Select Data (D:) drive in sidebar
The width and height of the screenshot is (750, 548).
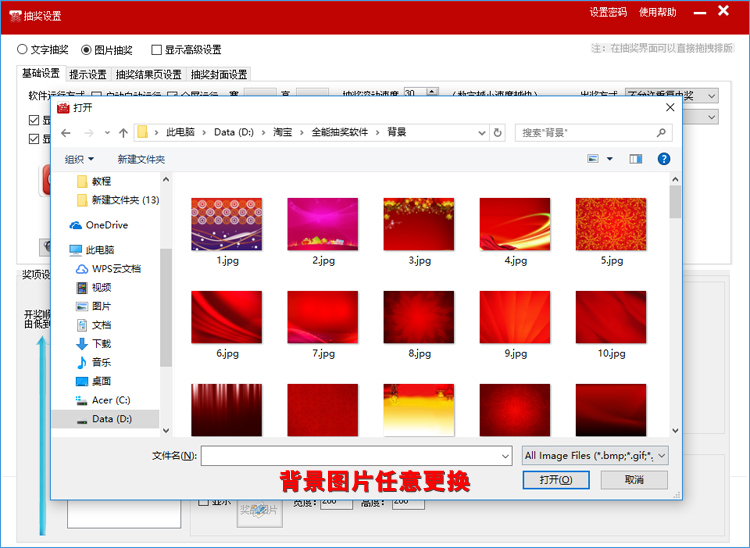111,419
